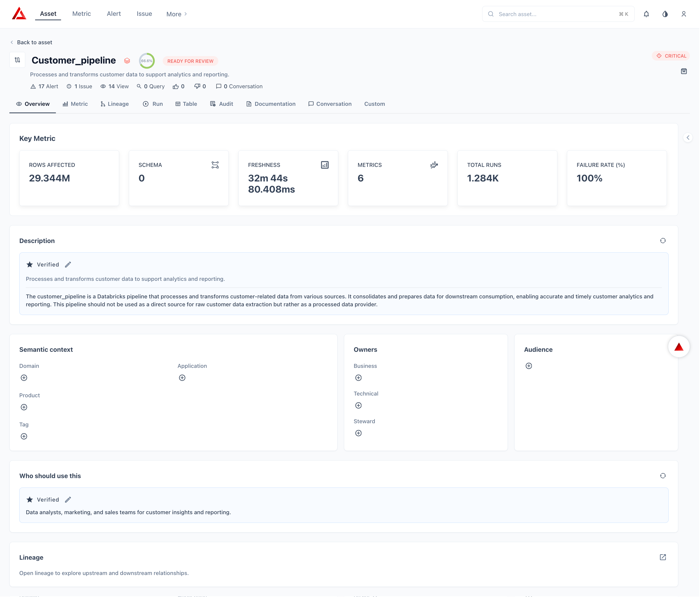This screenshot has width=700, height=597.
Task: Open the floating red triangle assistant button
Action: (679, 347)
